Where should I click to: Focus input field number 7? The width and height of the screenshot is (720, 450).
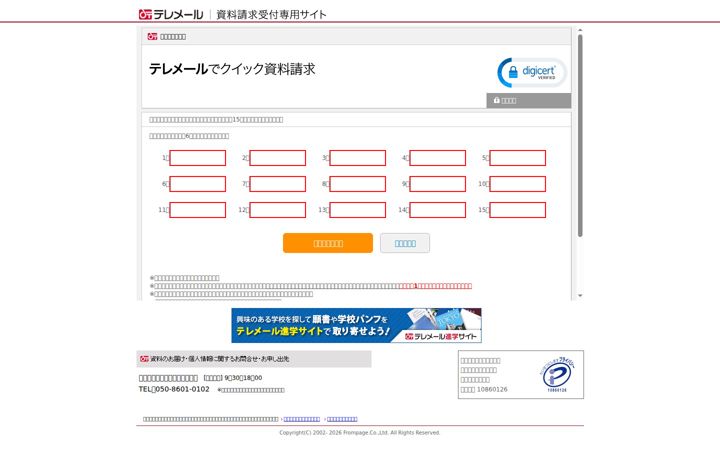[x=277, y=184]
